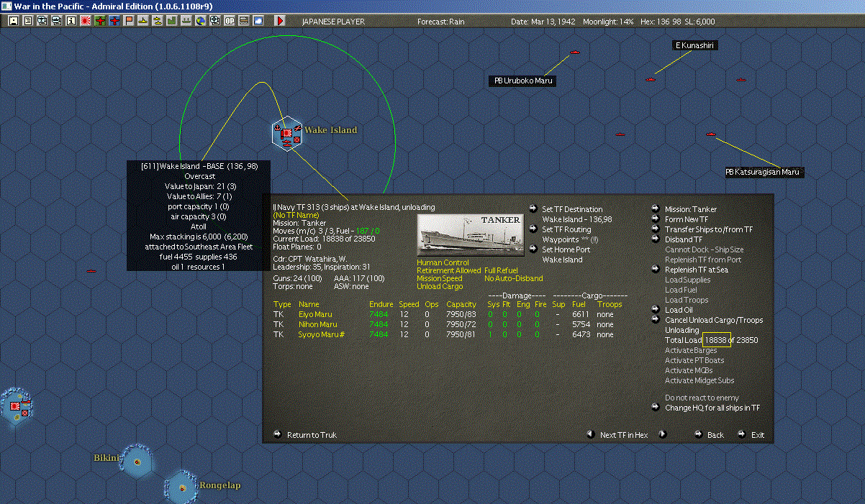Click Load Oil
865x504 pixels.
click(x=679, y=310)
